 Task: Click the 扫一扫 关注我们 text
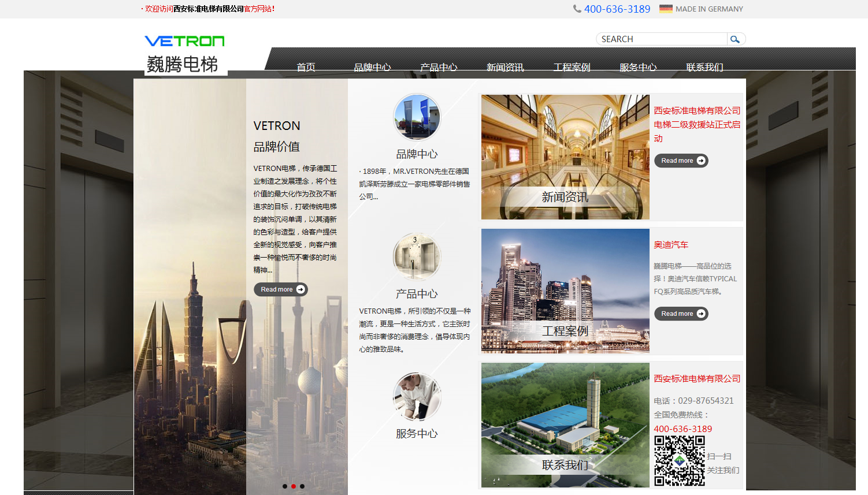click(723, 463)
